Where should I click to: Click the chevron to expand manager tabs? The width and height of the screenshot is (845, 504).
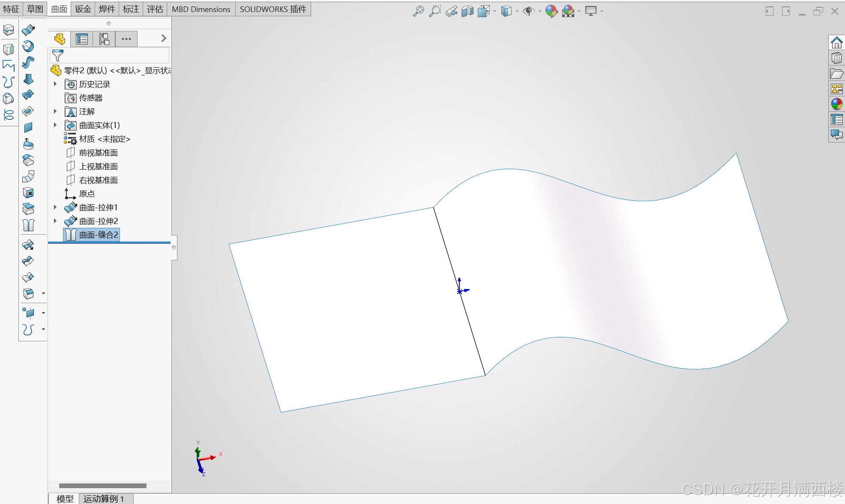point(164,38)
